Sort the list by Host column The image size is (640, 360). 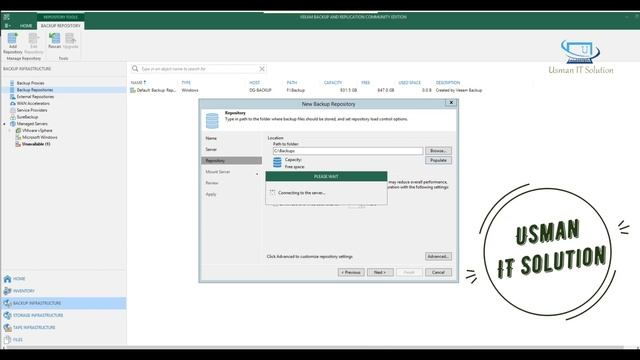[254, 82]
